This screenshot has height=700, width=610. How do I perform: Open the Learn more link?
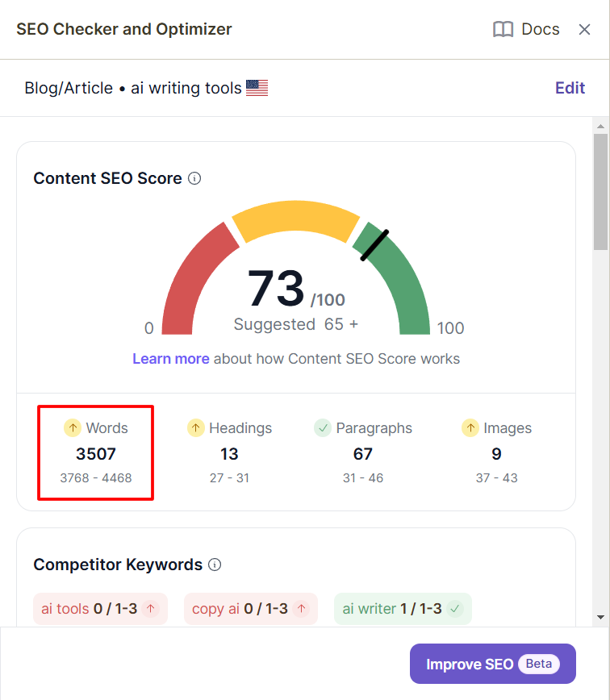coord(170,359)
